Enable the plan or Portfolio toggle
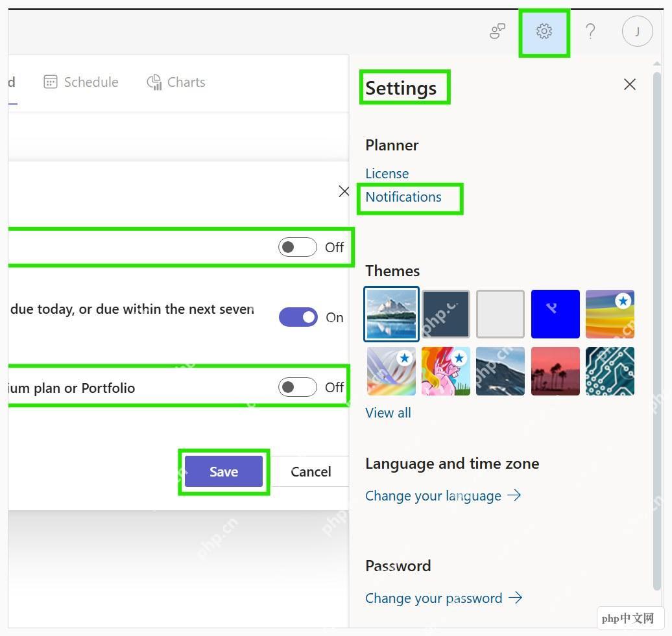 tap(298, 387)
